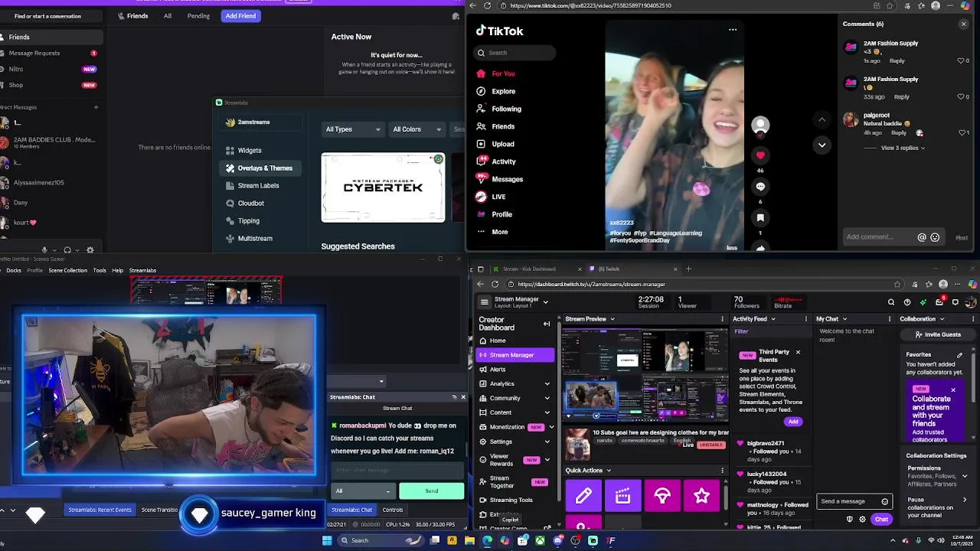Expand Permissions in Collaboration Settings
The height and width of the screenshot is (551, 980).
tap(964, 476)
